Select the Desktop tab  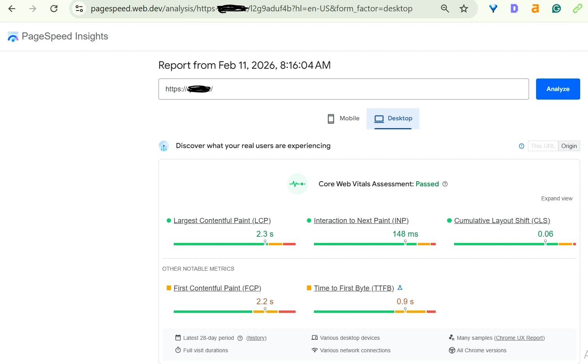(393, 119)
